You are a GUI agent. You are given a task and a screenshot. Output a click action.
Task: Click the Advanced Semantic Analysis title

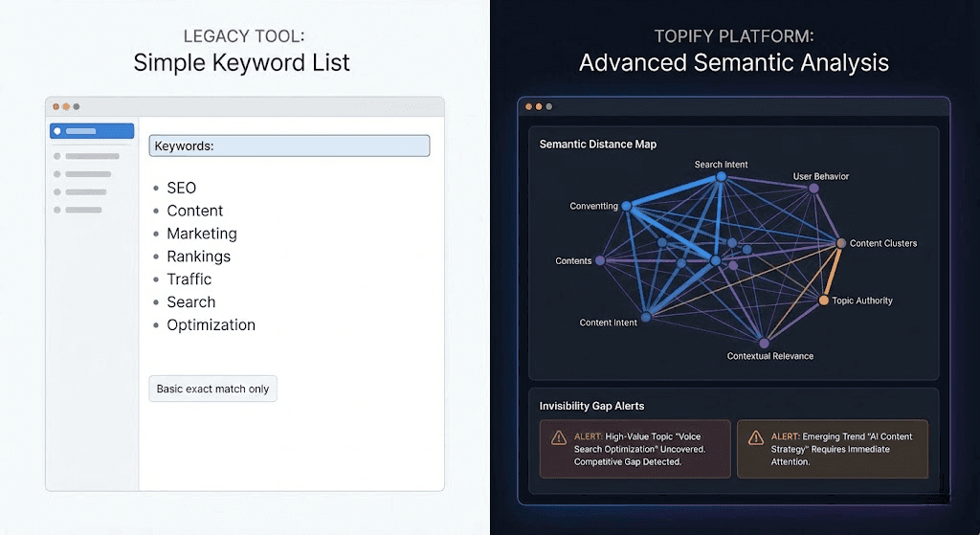point(734,62)
